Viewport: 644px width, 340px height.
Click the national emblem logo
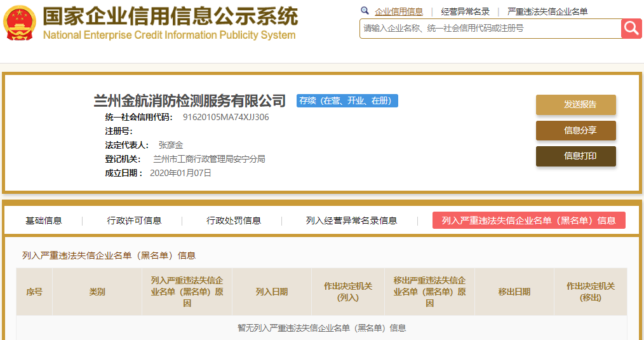tap(20, 23)
